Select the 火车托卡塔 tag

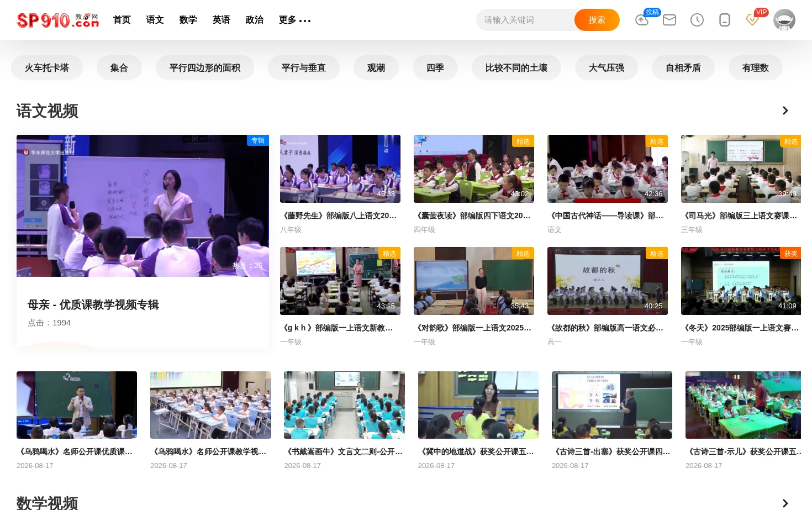pos(47,67)
